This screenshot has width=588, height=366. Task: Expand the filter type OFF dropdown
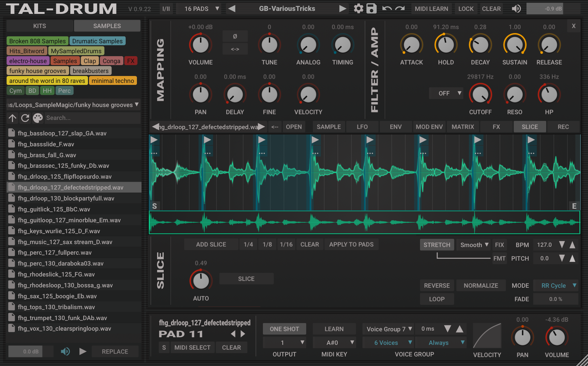pos(446,93)
